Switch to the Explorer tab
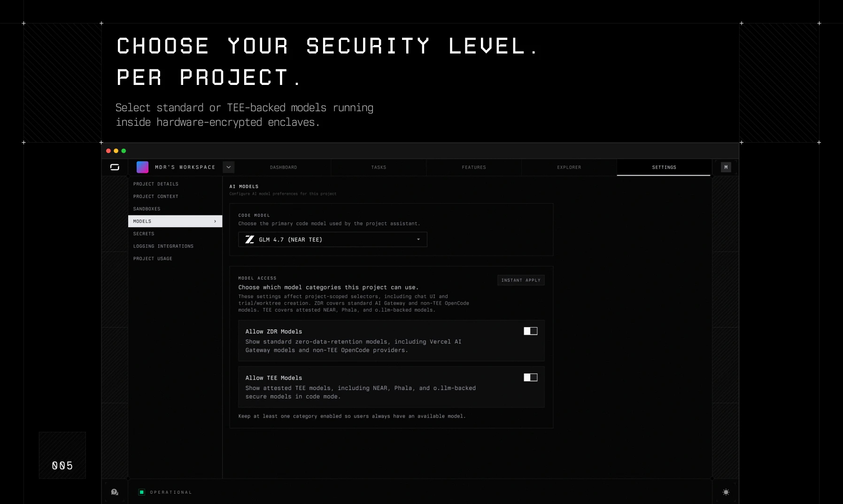The width and height of the screenshot is (843, 504). (x=569, y=167)
